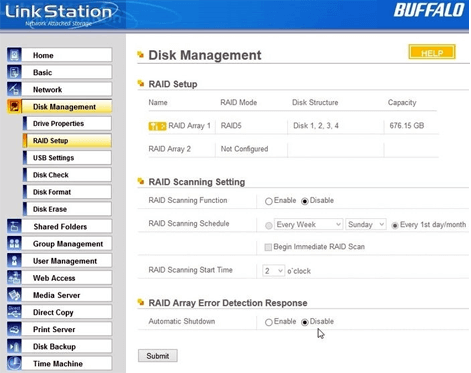471x373 pixels.
Task: Click the 676.15 GB capacity value
Action: [x=407, y=126]
